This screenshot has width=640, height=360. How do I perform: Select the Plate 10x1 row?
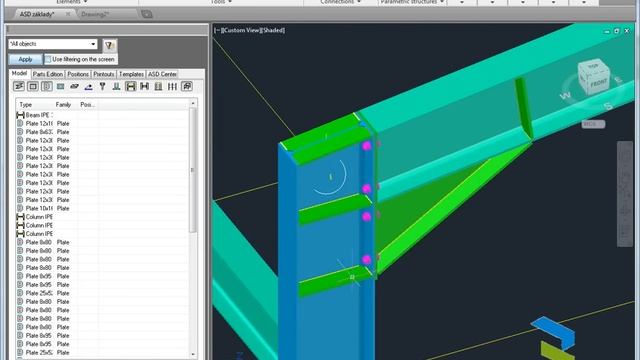[102, 208]
